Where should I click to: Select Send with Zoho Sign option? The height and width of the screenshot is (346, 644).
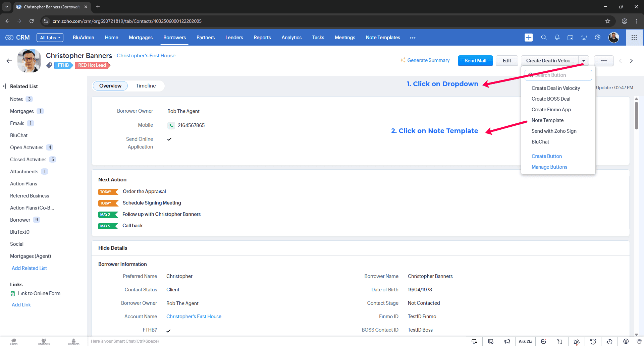tap(554, 131)
